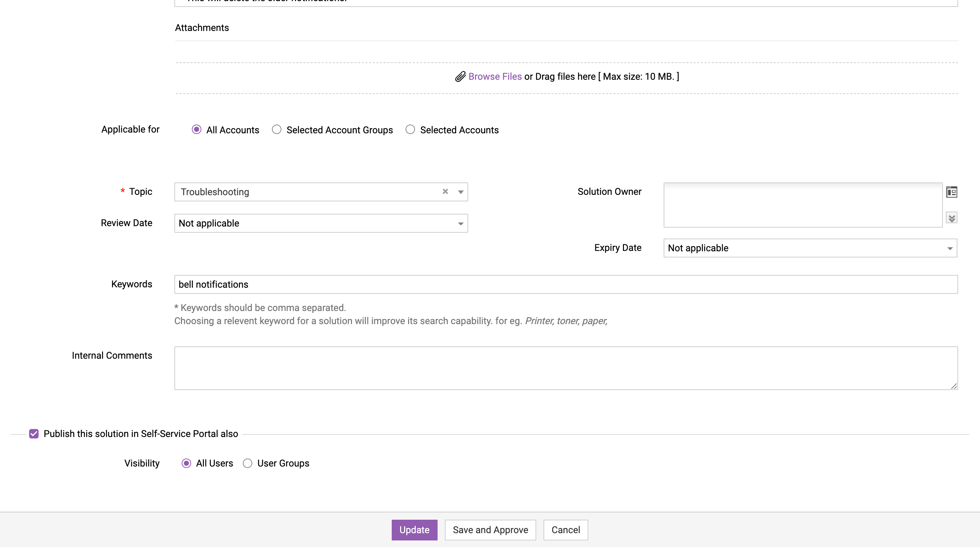Click the Browse Files link
Viewport: 980px width, 547px height.
(x=495, y=76)
